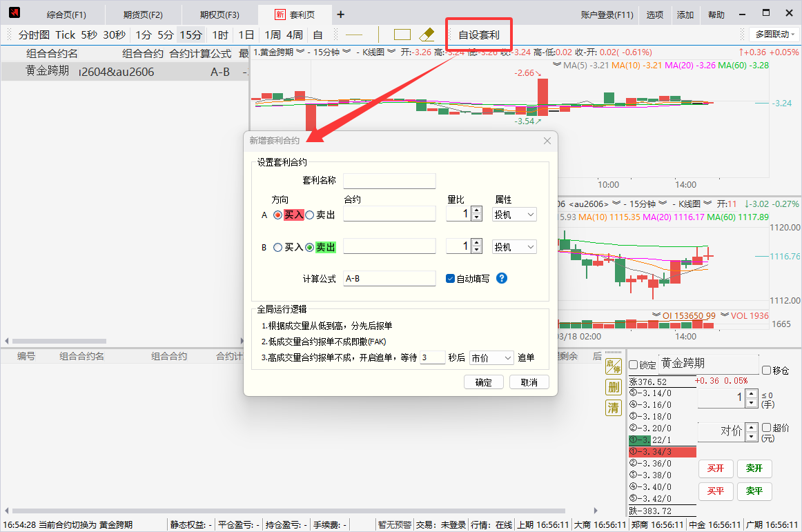This screenshot has height=532, width=802.
Task: Open the 市价 chase order dropdown
Action: (491, 357)
